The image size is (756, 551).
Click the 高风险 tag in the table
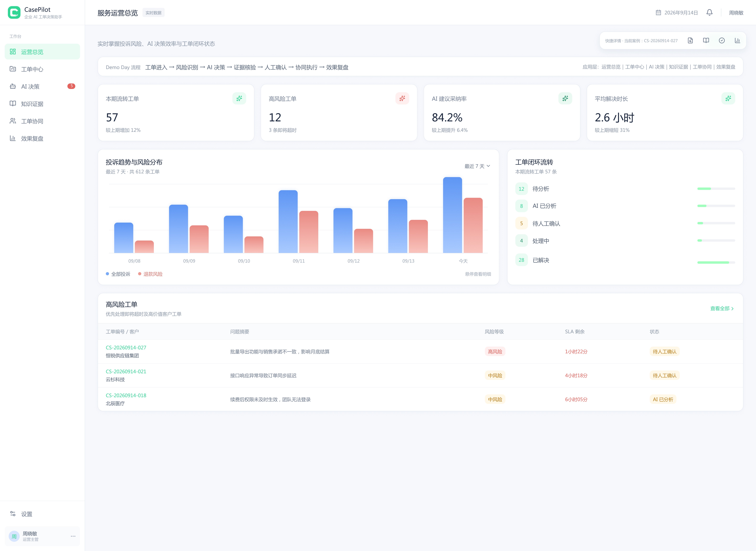tap(495, 352)
